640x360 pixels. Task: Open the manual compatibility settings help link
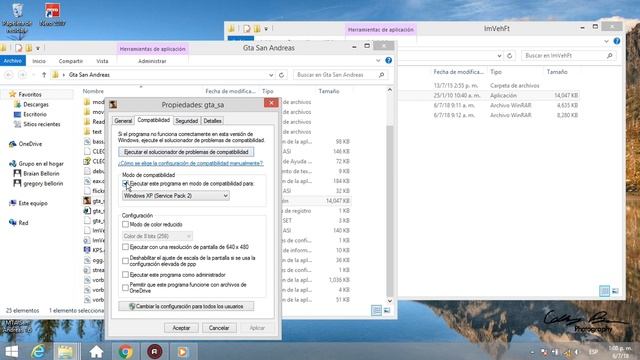(191, 163)
